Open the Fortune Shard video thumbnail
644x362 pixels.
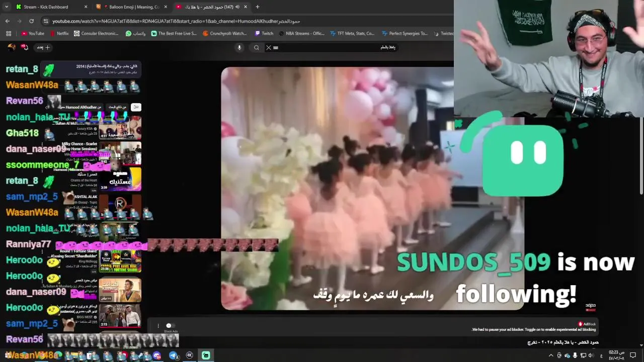(x=120, y=261)
